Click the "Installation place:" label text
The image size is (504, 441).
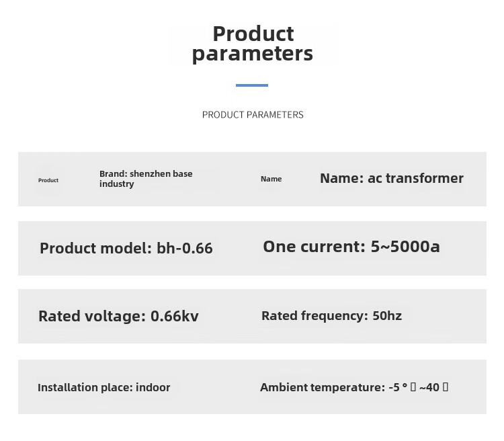pyautogui.click(x=85, y=387)
